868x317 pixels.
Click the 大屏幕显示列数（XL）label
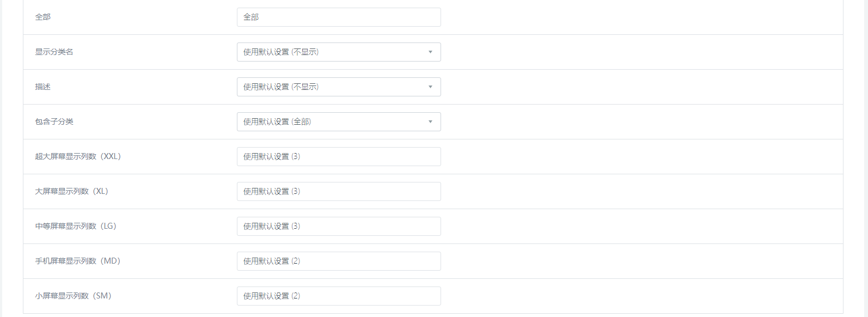[71, 192]
